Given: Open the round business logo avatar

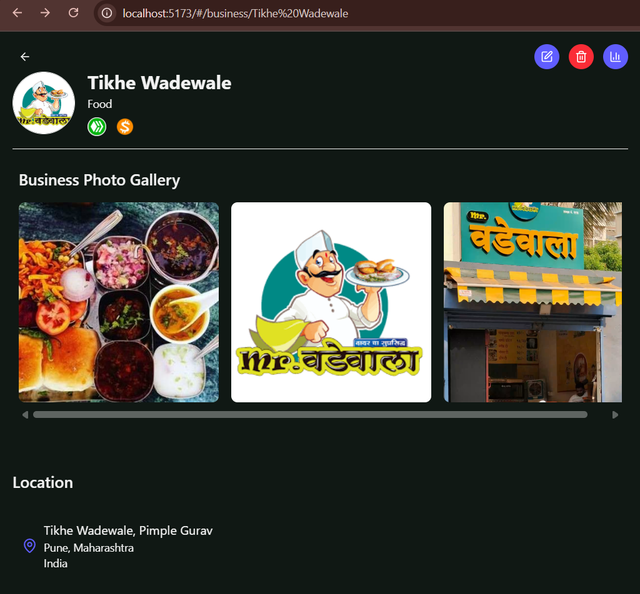Looking at the screenshot, I should 44,103.
